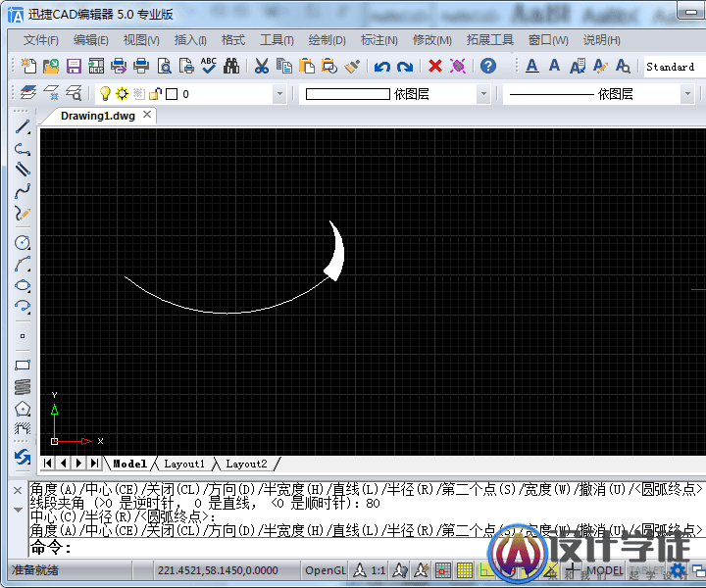Select the Point tool
This screenshot has height=588, width=706.
pyautogui.click(x=23, y=336)
